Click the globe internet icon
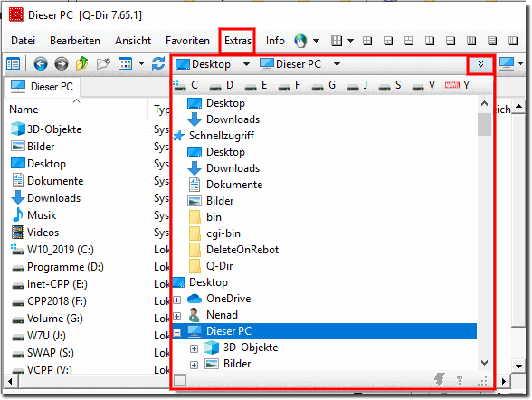 (300, 41)
